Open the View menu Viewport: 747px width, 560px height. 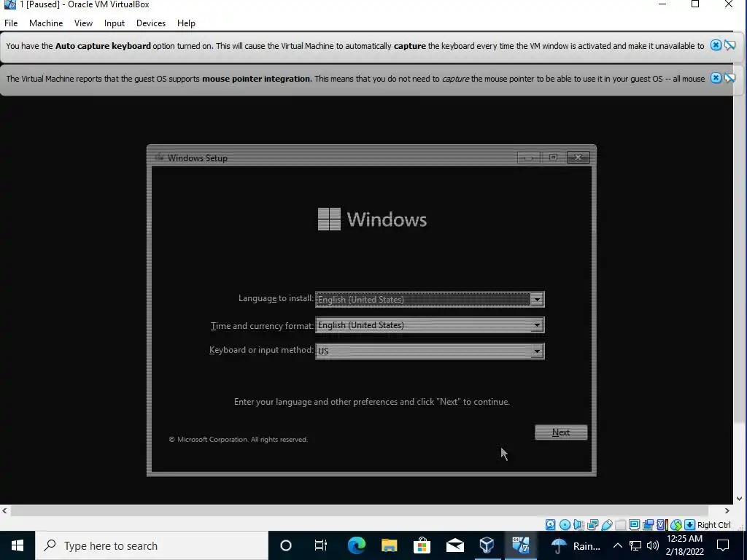point(83,23)
